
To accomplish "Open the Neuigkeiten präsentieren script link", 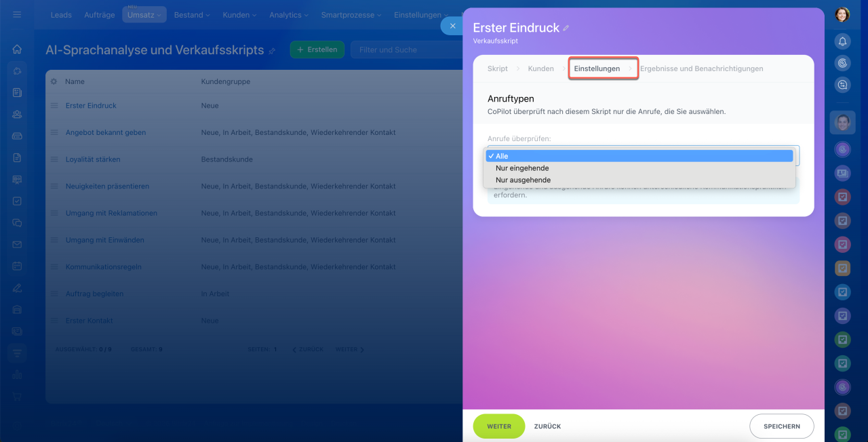I will point(107,186).
